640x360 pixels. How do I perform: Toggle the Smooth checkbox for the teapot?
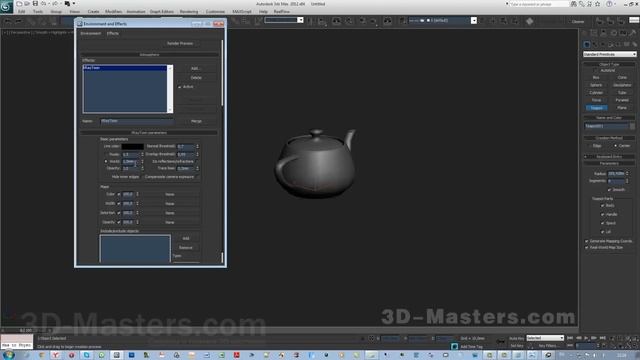point(609,190)
